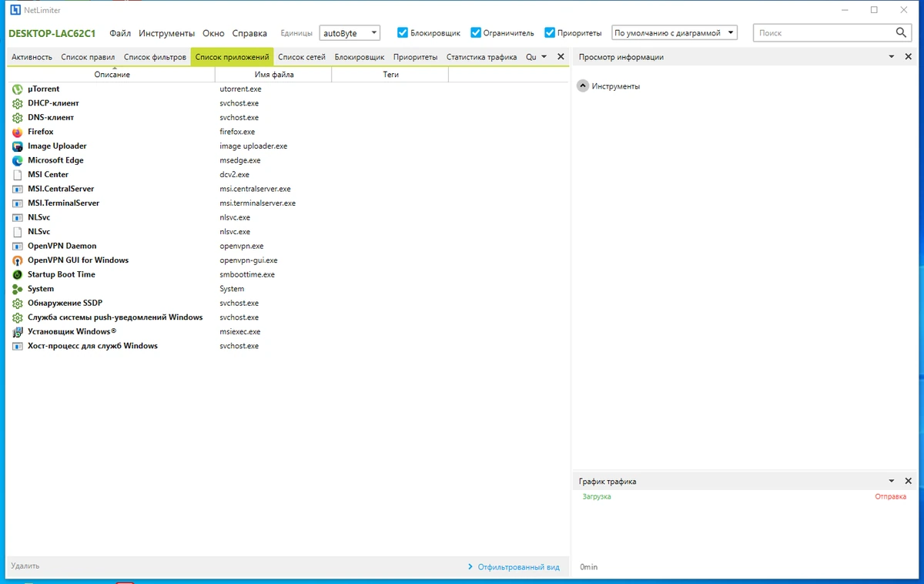Click the MSI Center file icon
Image resolution: width=924 pixels, height=584 pixels.
coord(18,175)
